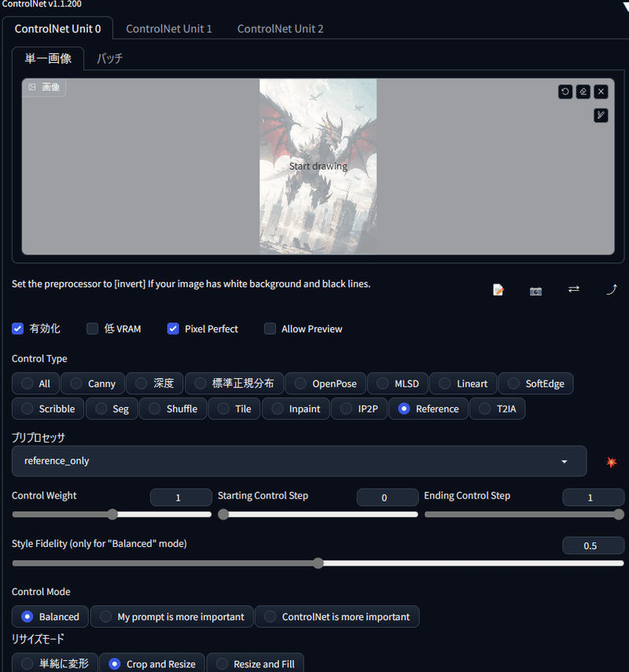Enable the 低VRAM checkbox

click(x=92, y=329)
